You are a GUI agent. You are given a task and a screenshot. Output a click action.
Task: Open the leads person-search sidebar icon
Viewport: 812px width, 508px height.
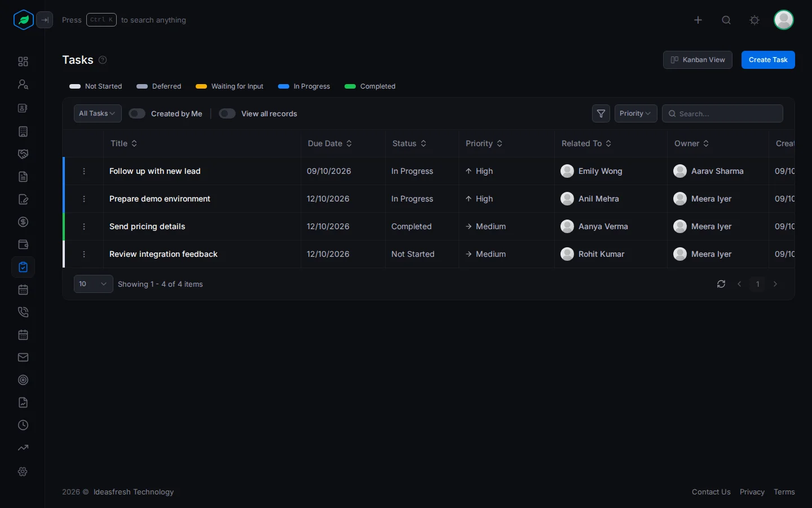(23, 84)
